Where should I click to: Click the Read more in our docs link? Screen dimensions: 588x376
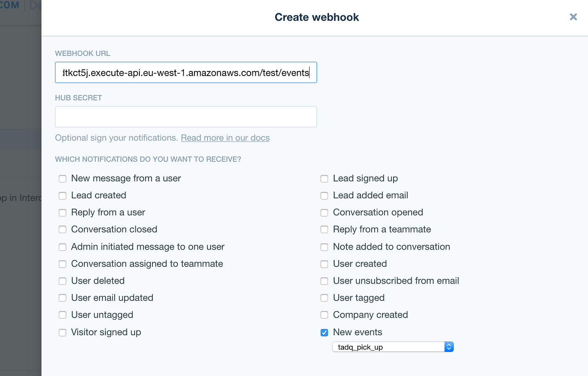coord(225,137)
